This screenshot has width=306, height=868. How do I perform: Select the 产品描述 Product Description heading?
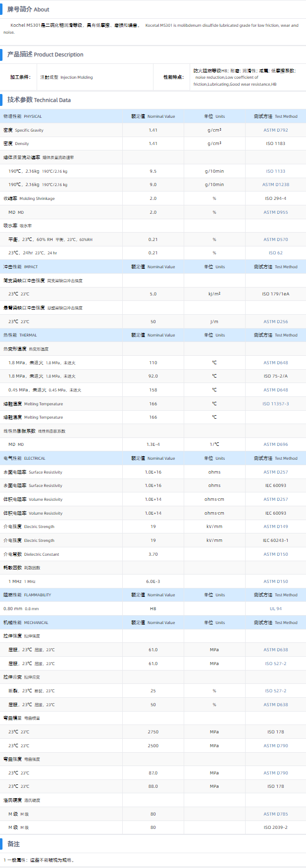click(x=45, y=54)
